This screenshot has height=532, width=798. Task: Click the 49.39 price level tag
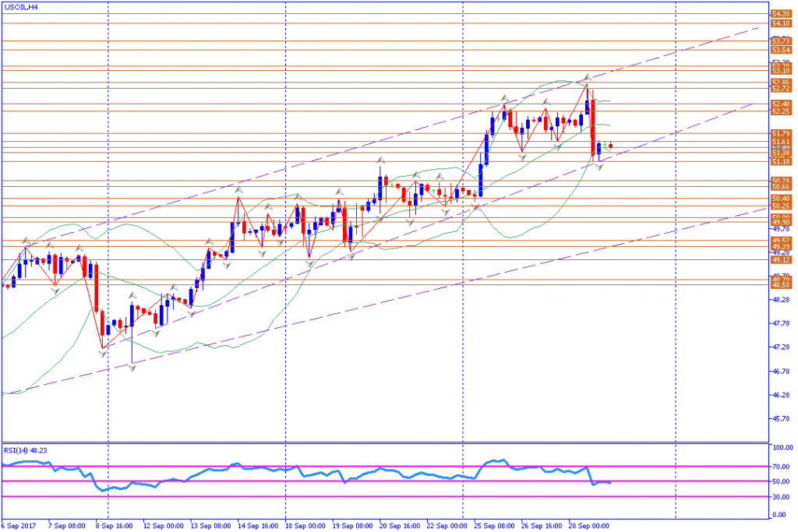[781, 246]
